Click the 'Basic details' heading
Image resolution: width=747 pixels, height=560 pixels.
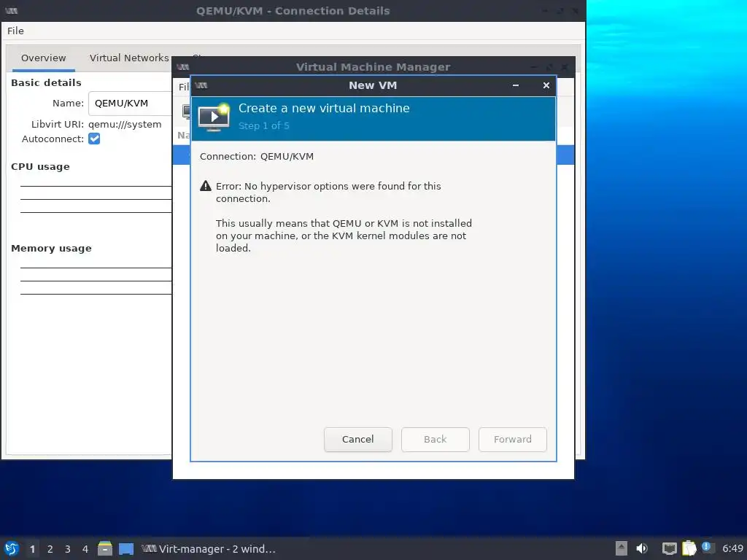[x=46, y=82]
